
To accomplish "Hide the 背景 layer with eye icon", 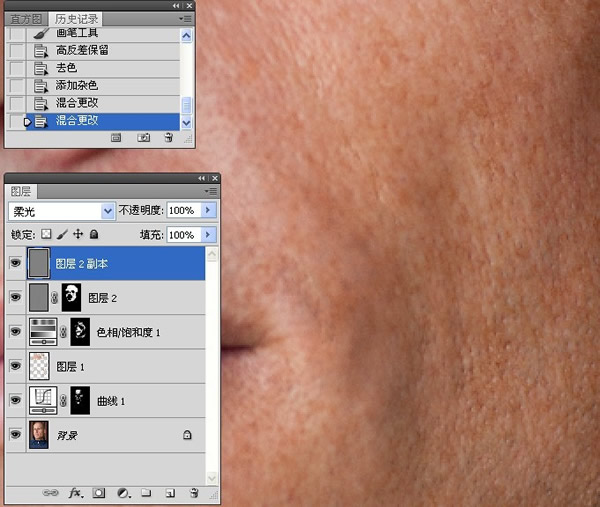I will click(15, 435).
